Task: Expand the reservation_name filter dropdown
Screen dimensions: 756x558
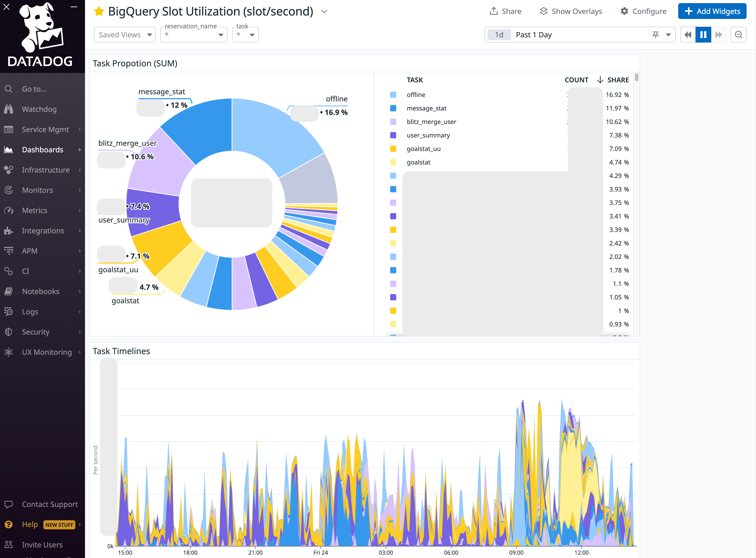Action: tap(194, 35)
